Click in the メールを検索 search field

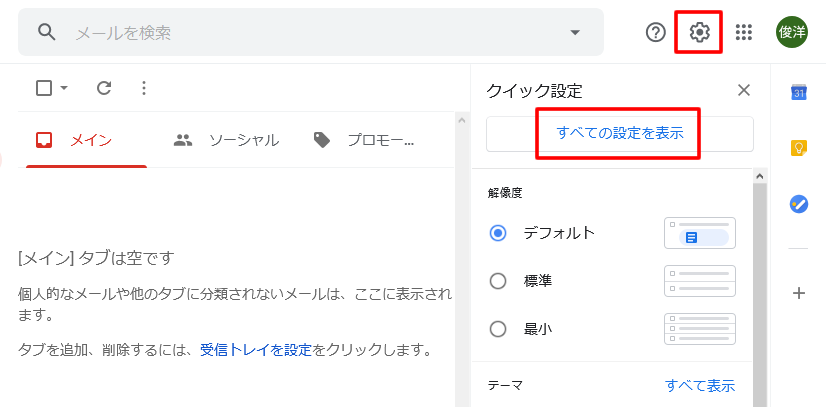coord(300,32)
